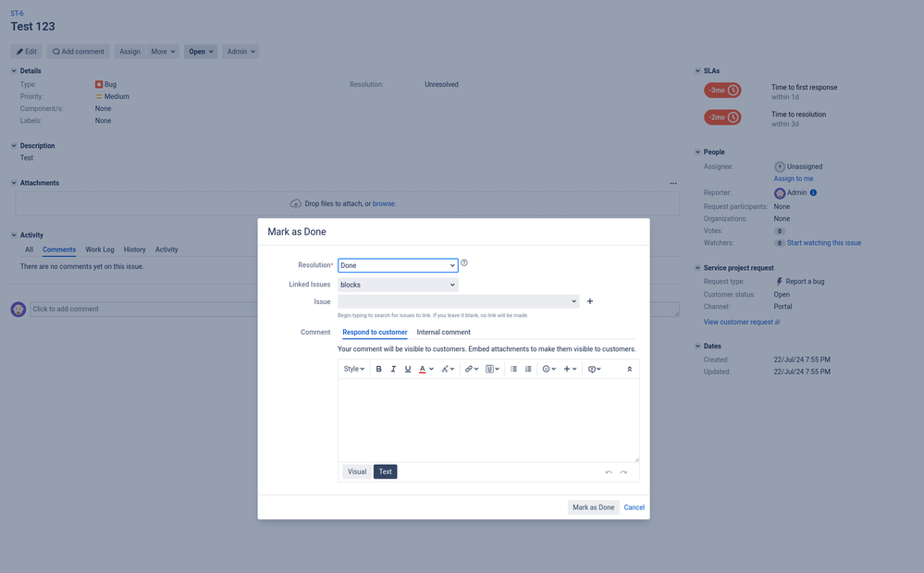Click the Assign to me link
Viewport: 924px width, 573px height.
794,179
